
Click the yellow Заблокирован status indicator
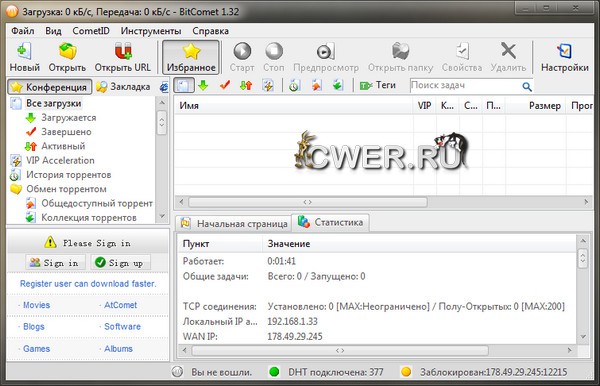[406, 372]
